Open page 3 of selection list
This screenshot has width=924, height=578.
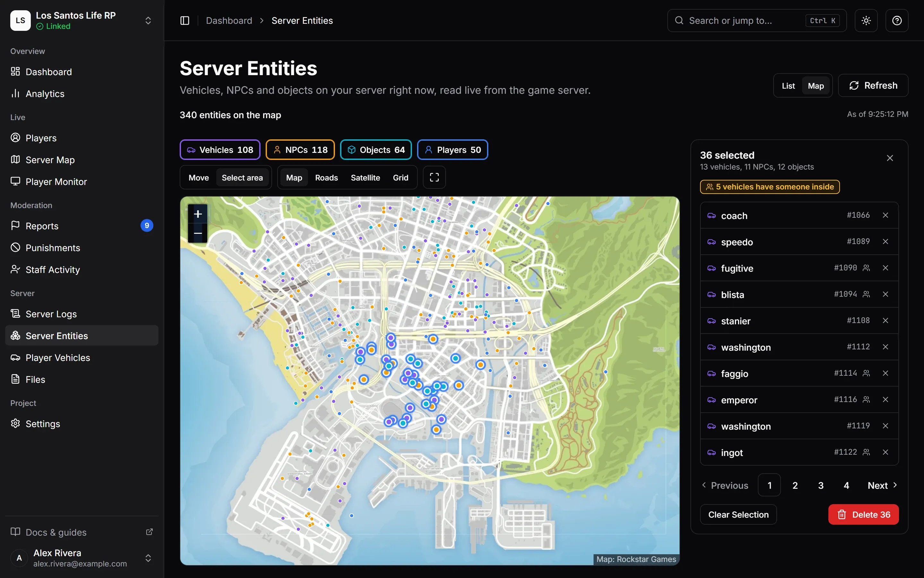pos(820,486)
